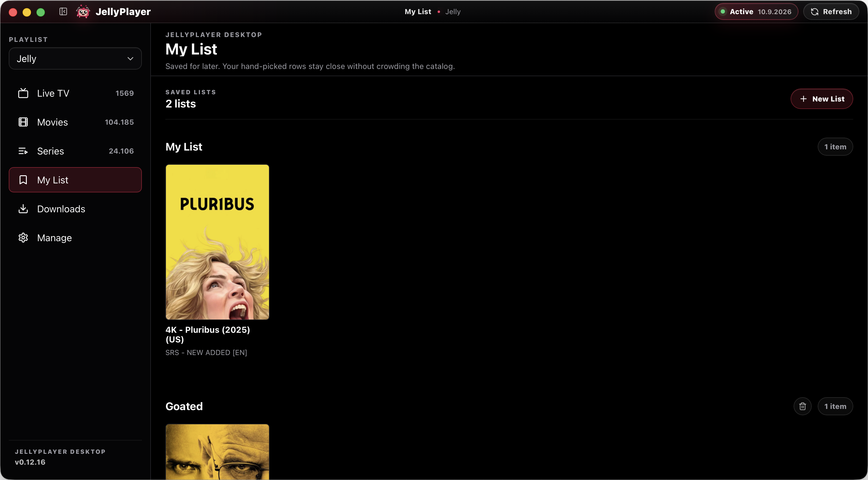The image size is (868, 480).
Task: Open the Pluribus poster thumbnail
Action: pyautogui.click(x=217, y=242)
